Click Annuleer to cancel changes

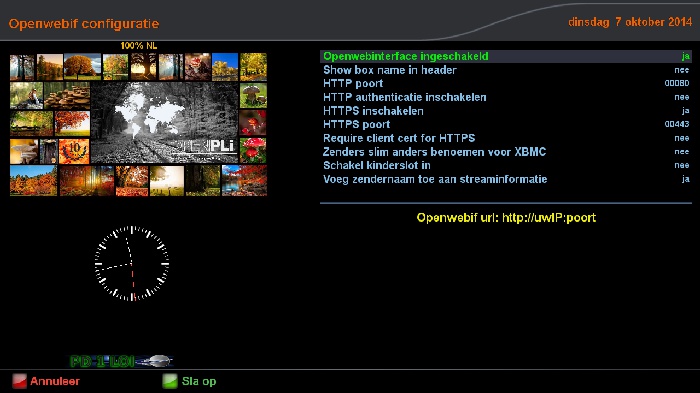tap(55, 381)
